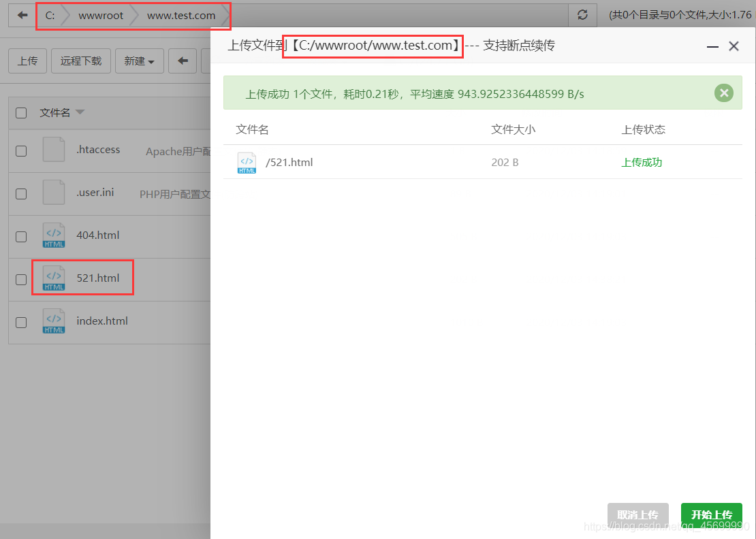
Task: Close the upload dialog with X
Action: (x=734, y=46)
